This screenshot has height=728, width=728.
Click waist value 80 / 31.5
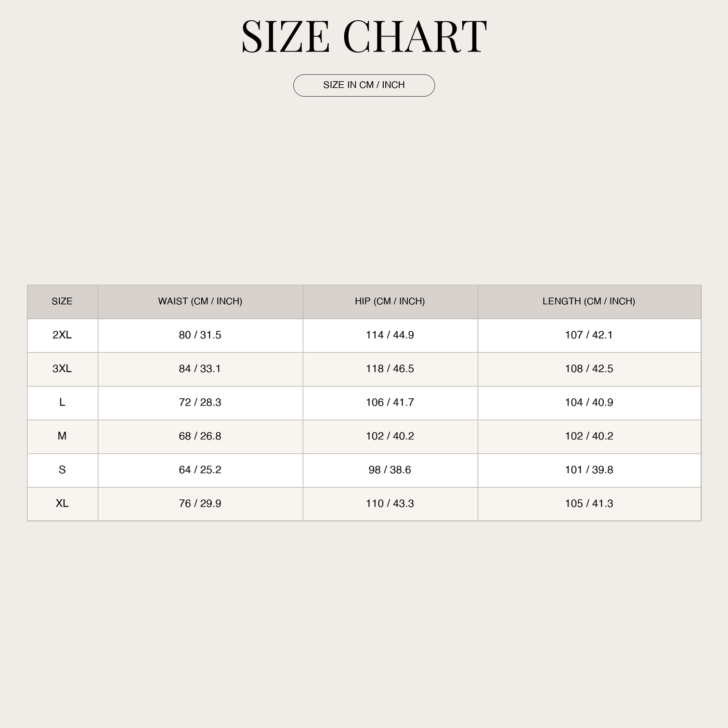click(200, 335)
